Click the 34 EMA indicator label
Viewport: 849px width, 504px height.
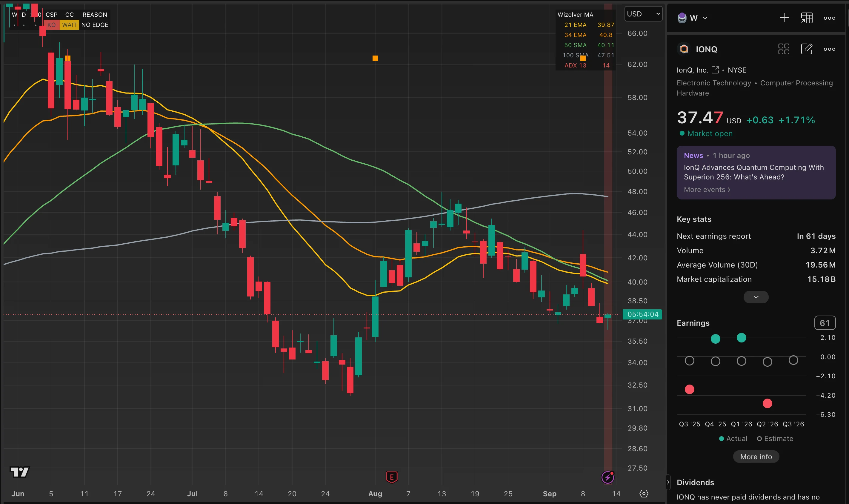(575, 35)
